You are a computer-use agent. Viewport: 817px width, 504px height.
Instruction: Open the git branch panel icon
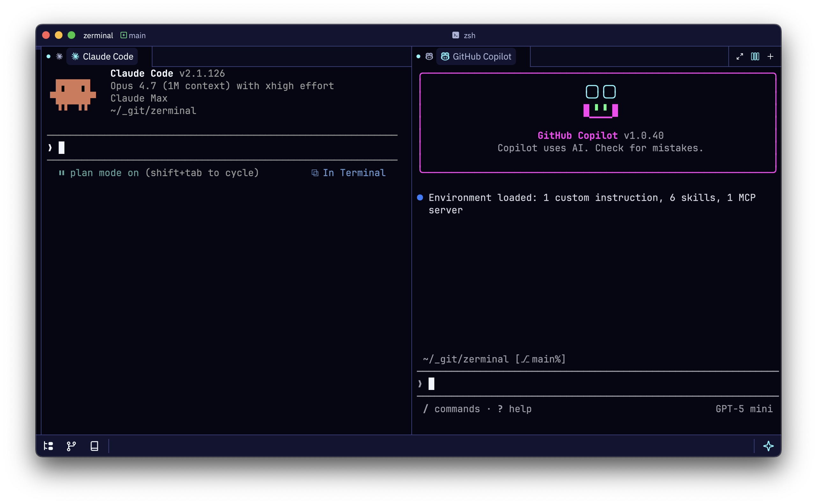[x=71, y=446]
